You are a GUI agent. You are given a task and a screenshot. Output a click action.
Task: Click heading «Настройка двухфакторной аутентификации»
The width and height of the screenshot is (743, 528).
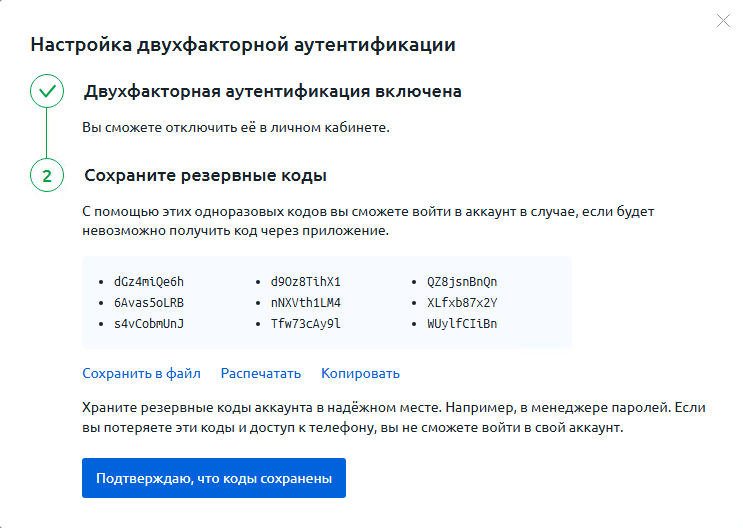[243, 45]
